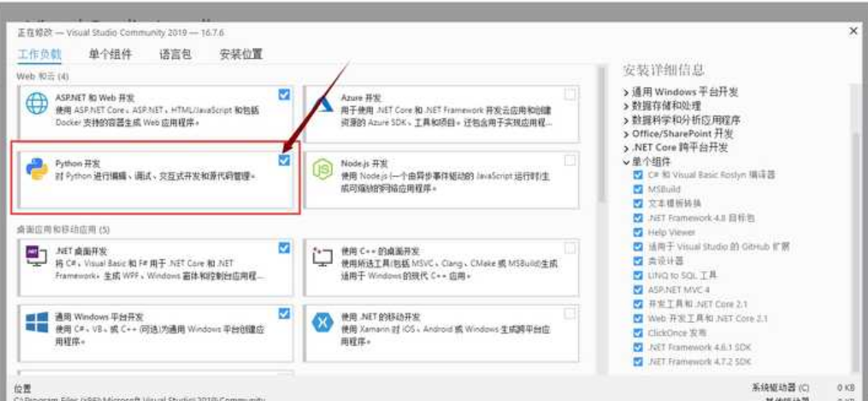Click the 安装详细信息 panel title

663,70
